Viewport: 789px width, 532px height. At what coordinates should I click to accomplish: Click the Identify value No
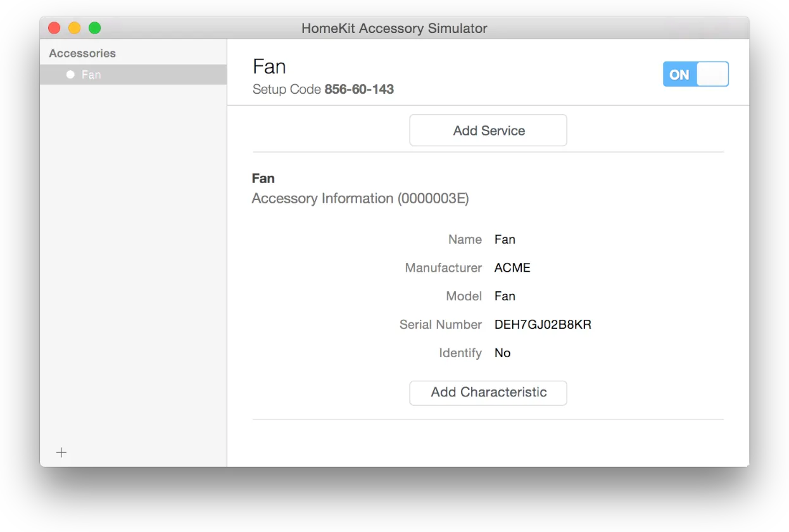pos(502,353)
